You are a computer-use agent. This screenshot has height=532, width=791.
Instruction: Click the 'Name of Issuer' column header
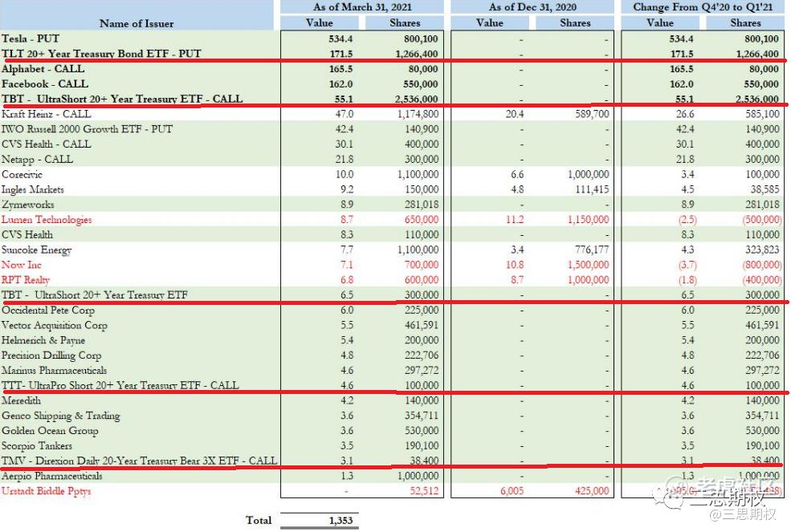pyautogui.click(x=137, y=23)
